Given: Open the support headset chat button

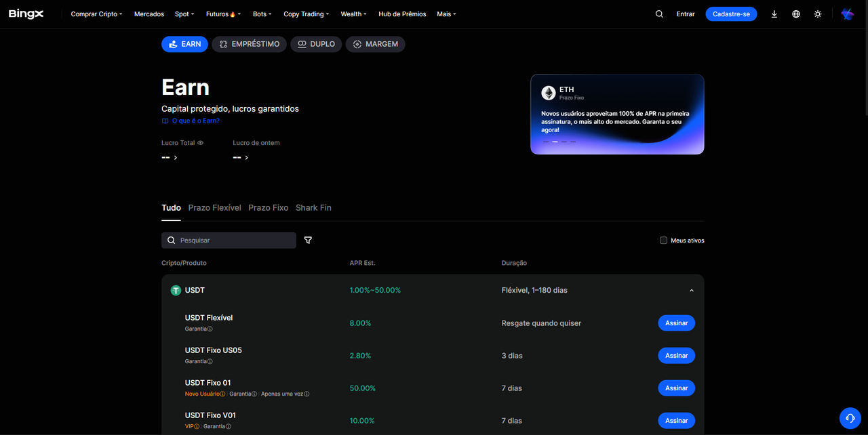Looking at the screenshot, I should coord(850,418).
